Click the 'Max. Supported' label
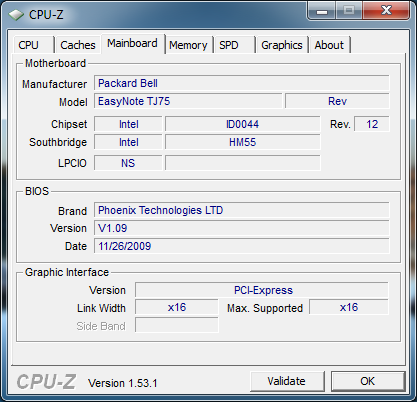The width and height of the screenshot is (417, 402). [x=265, y=308]
